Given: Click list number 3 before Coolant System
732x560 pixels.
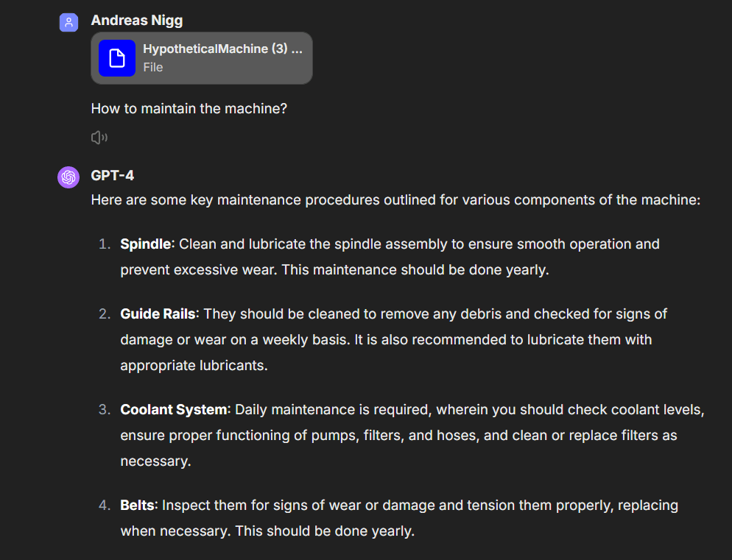Looking at the screenshot, I should pos(105,410).
